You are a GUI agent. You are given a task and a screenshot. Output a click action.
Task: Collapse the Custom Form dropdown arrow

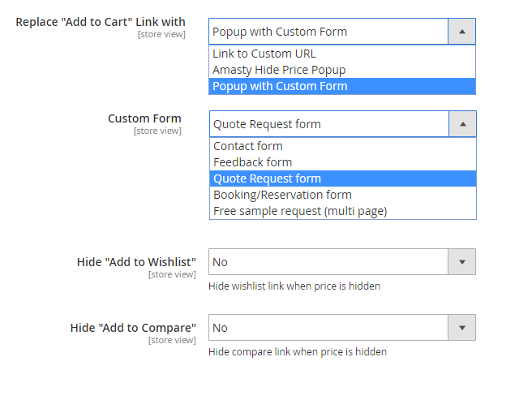tap(462, 124)
